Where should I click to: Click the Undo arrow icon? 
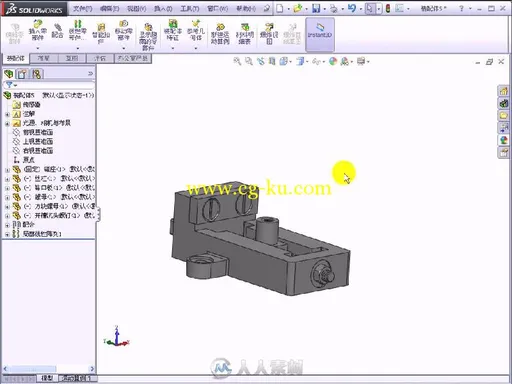point(352,8)
